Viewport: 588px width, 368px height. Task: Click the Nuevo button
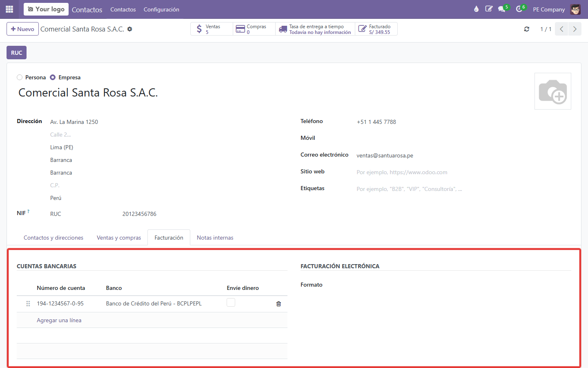click(x=22, y=29)
